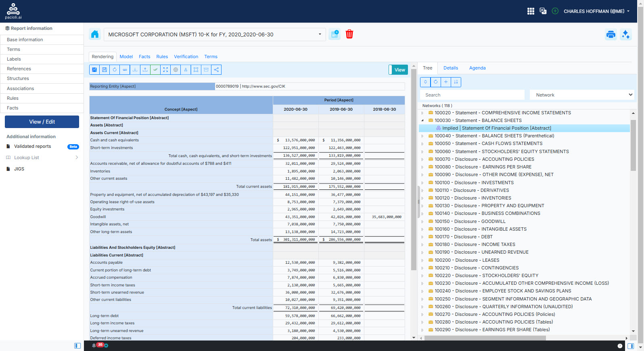Select Implied Statement Of Financial Position row
Screen dimensions: 644x351
click(524, 128)
